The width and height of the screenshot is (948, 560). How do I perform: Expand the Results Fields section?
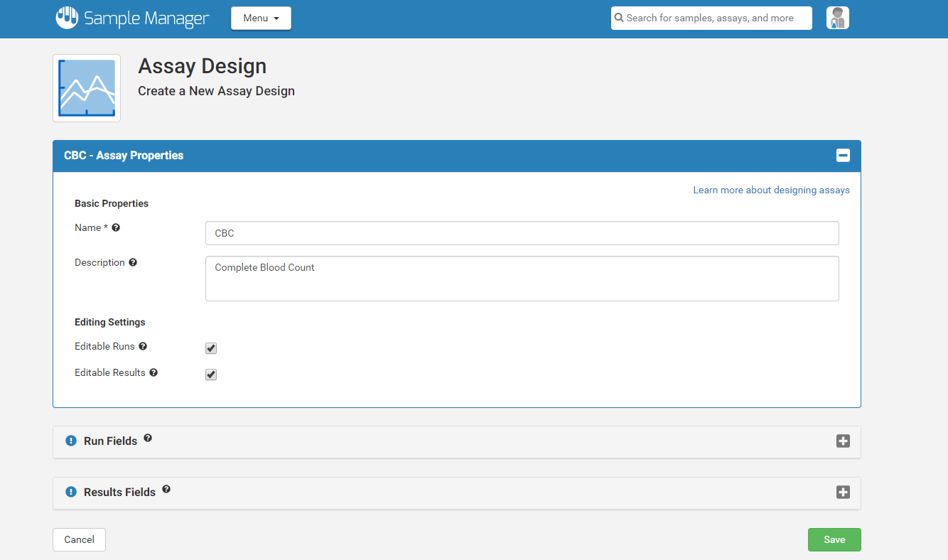pos(843,492)
